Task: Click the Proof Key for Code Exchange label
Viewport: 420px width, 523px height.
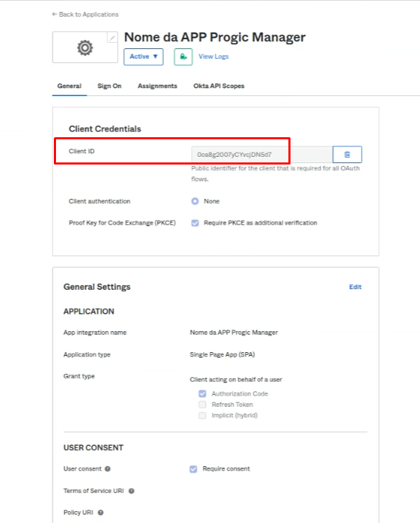Action: tap(122, 223)
